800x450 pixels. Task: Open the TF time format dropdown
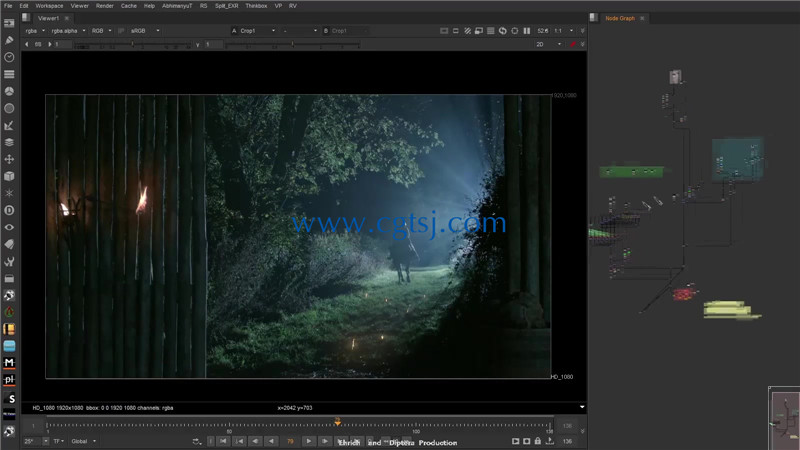[59, 441]
